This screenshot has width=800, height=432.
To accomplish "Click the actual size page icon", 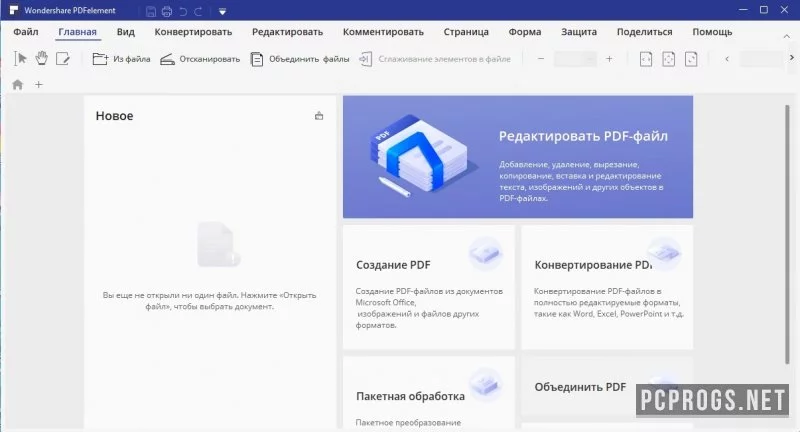I will (x=691, y=59).
